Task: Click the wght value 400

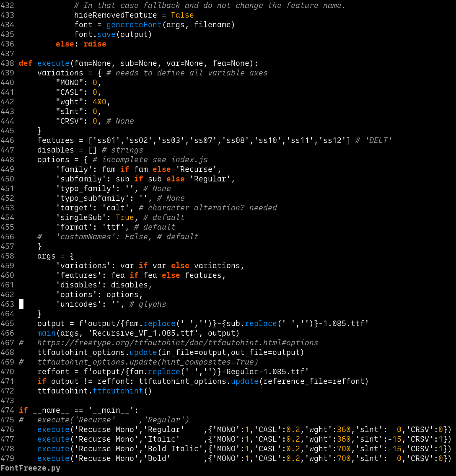Action: tap(99, 102)
